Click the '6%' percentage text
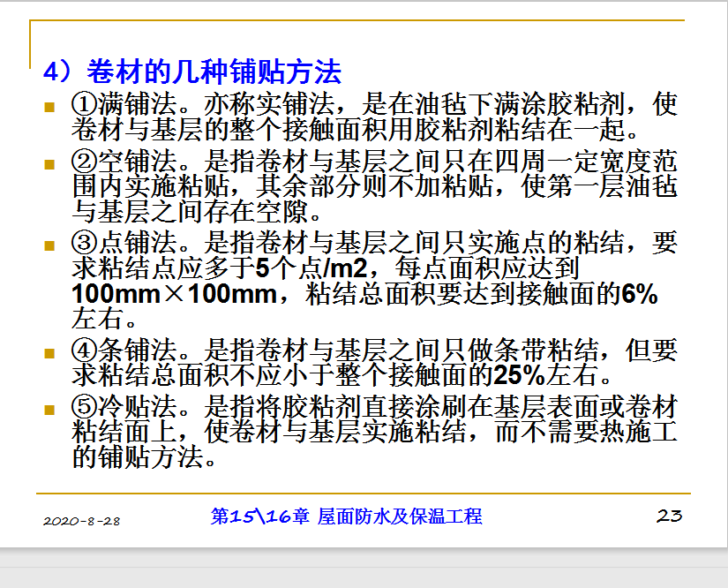Screen dimensions: 728x588 point(640,293)
